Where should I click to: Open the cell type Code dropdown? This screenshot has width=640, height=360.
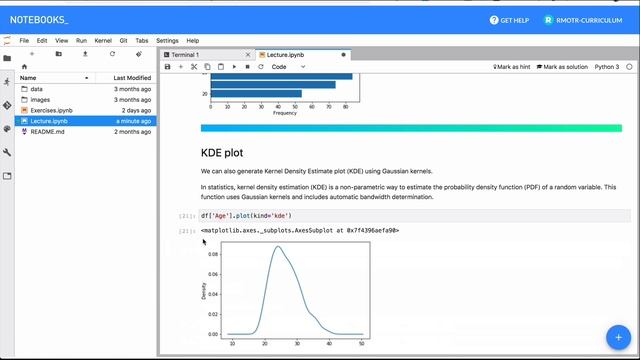[289, 67]
